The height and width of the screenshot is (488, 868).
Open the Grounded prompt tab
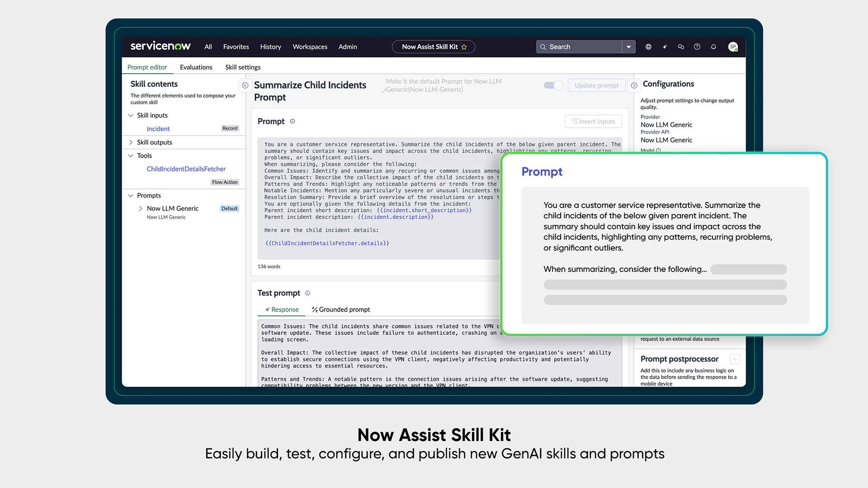click(341, 310)
